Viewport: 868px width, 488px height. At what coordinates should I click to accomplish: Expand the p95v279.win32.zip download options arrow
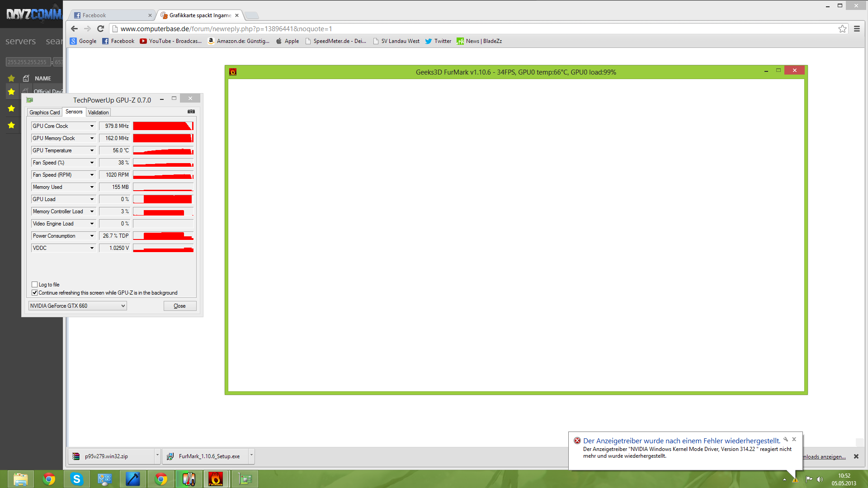pyautogui.click(x=157, y=455)
